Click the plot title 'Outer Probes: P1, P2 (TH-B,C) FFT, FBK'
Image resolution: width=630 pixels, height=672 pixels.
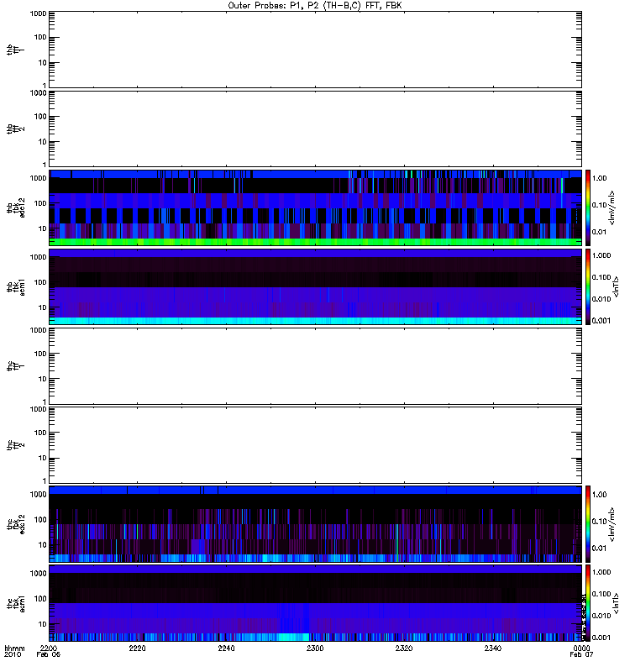click(x=315, y=6)
